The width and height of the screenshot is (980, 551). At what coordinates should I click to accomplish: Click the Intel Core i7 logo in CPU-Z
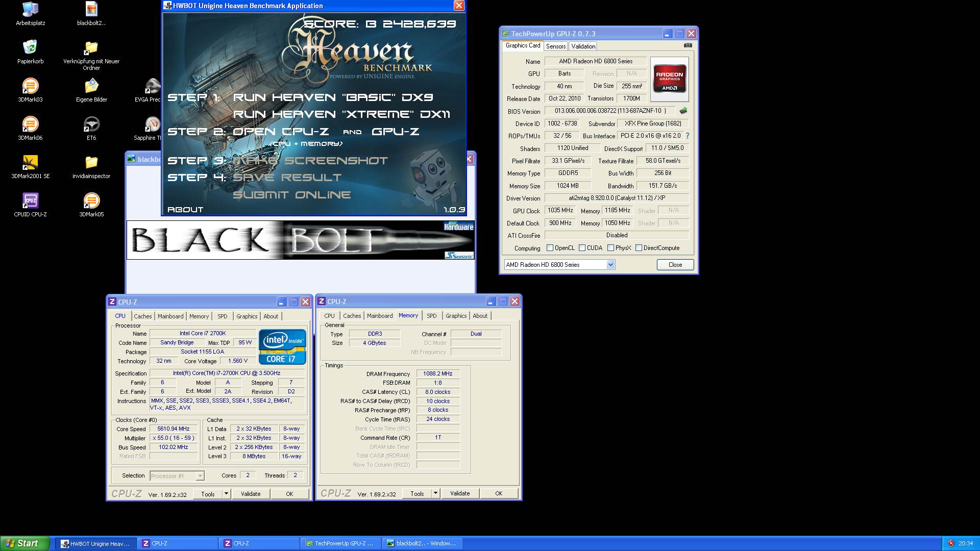[x=282, y=347]
